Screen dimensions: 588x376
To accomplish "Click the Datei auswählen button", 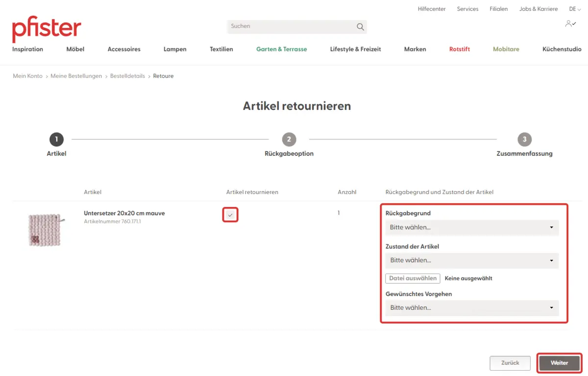I will coord(413,278).
